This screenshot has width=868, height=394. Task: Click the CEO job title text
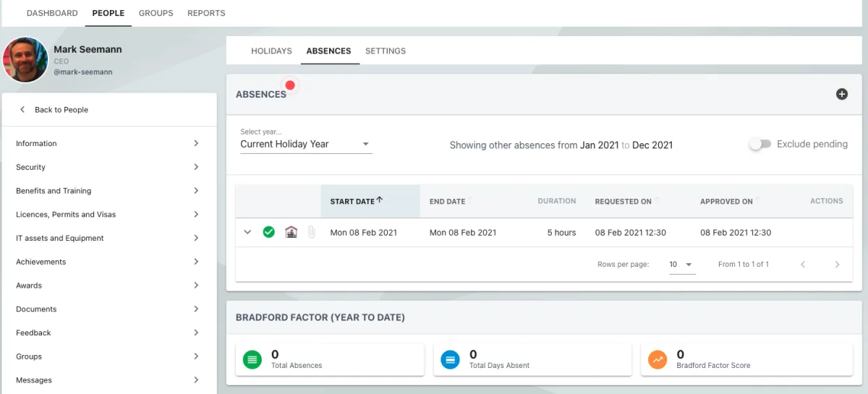point(61,61)
